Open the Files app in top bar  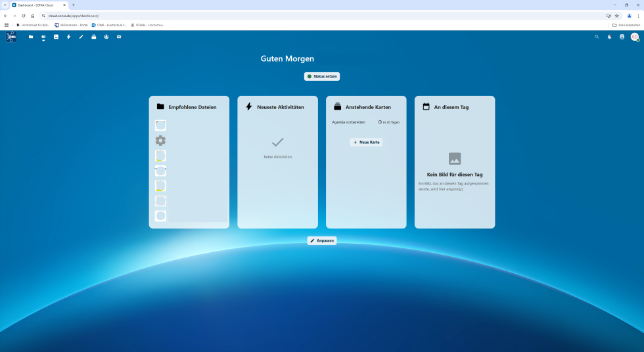click(x=30, y=37)
